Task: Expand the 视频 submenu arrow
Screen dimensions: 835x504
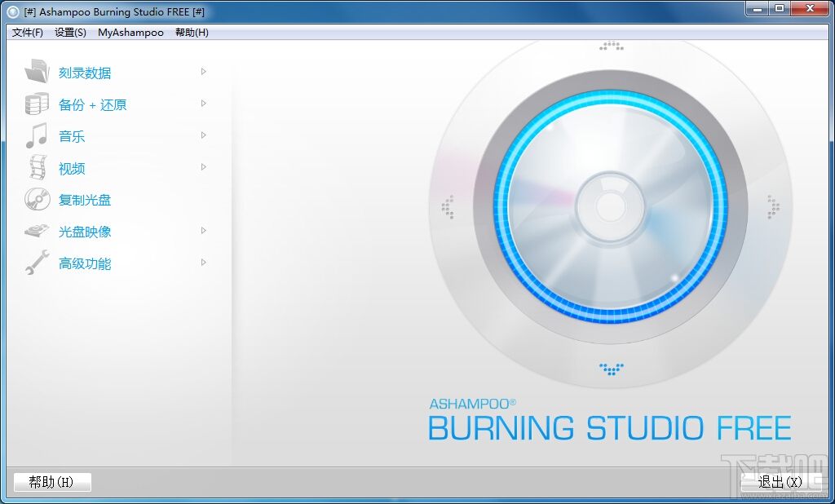Action: click(203, 166)
